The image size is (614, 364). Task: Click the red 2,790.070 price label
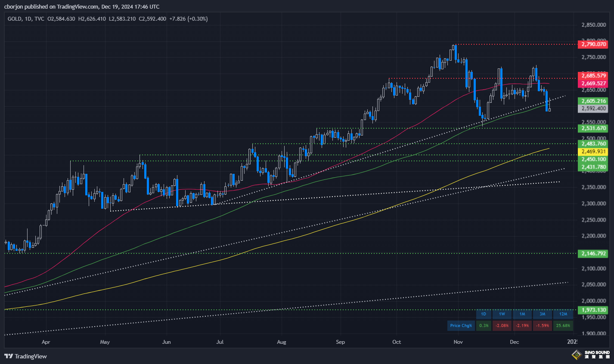coord(593,44)
